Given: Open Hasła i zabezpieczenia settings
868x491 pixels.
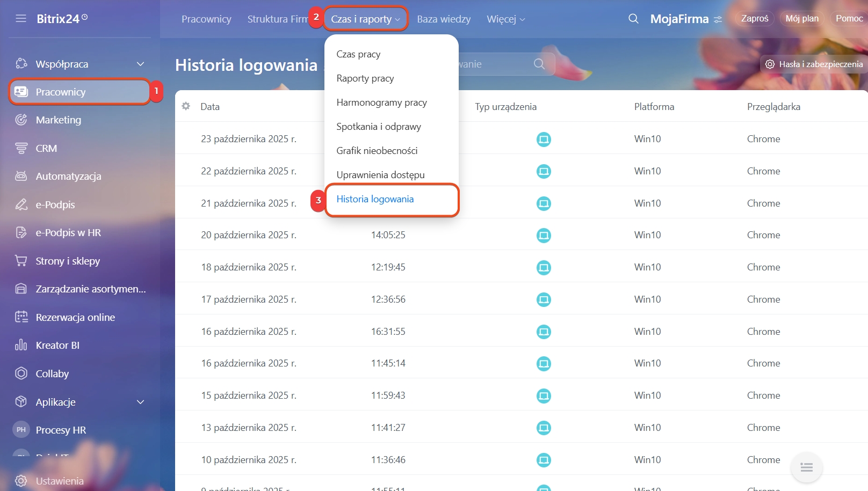Looking at the screenshot, I should 815,64.
